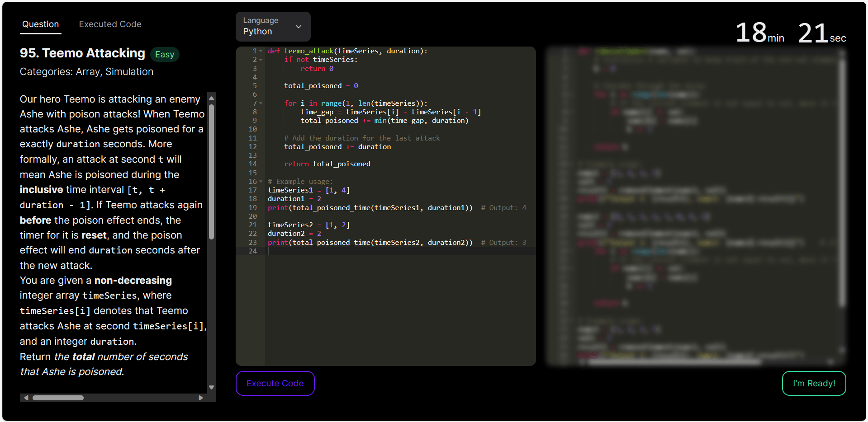Click the Language dropdown chevron arrow
The height and width of the screenshot is (422, 868).
point(299,27)
